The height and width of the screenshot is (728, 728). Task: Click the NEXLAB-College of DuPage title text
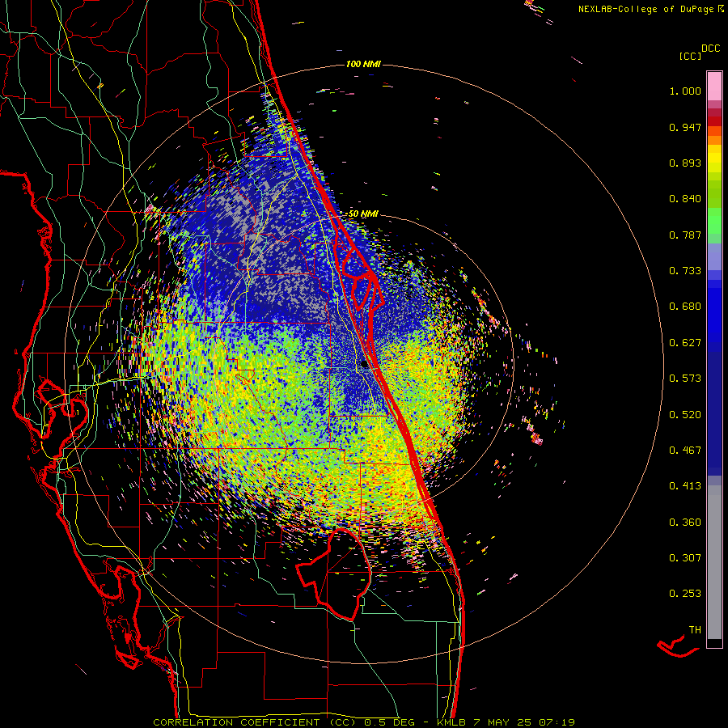pos(647,9)
